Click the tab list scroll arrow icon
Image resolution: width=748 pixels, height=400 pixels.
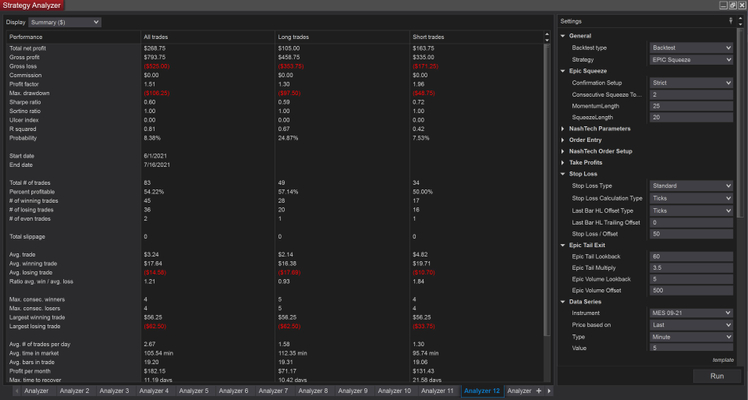point(549,391)
